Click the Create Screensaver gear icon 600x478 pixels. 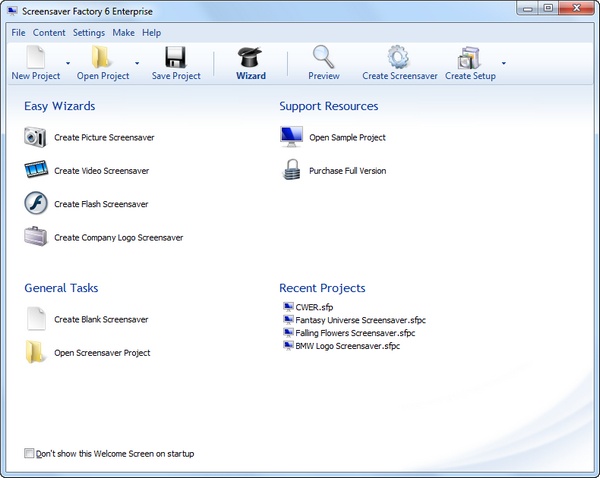point(398,56)
